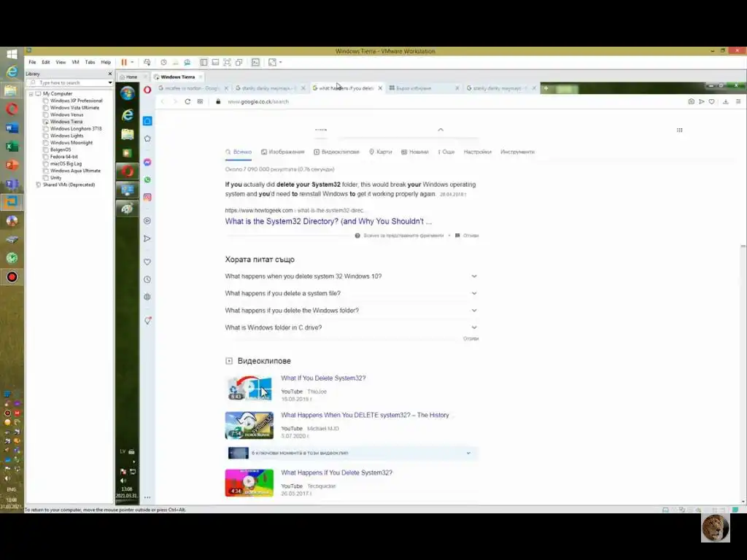The image size is (747, 560).
Task: Open the Windows Start button on host taskbar
Action: 12,54
